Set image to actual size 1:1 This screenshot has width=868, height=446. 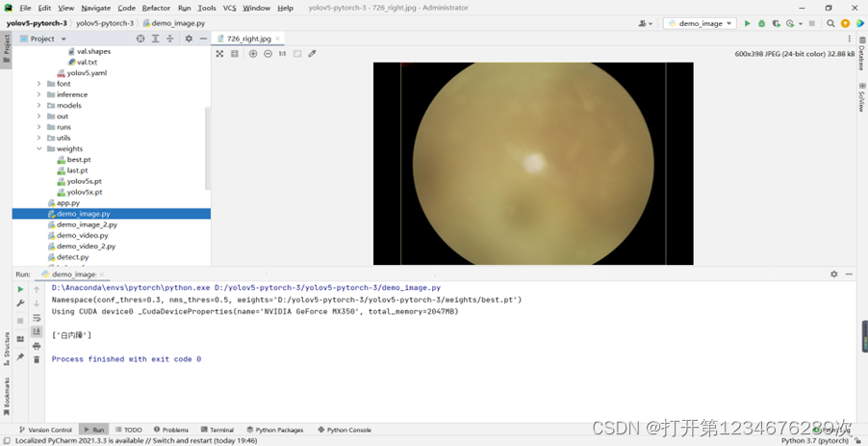(x=282, y=54)
